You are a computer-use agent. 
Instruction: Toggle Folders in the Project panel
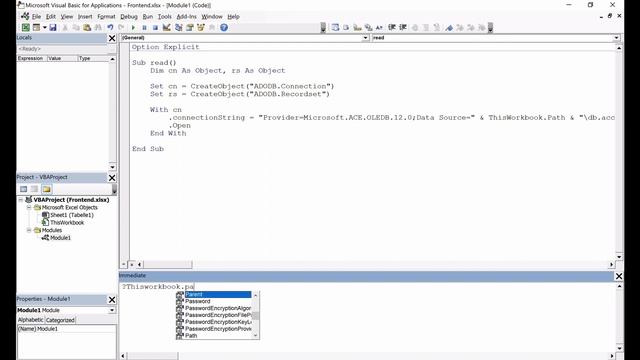point(47,189)
